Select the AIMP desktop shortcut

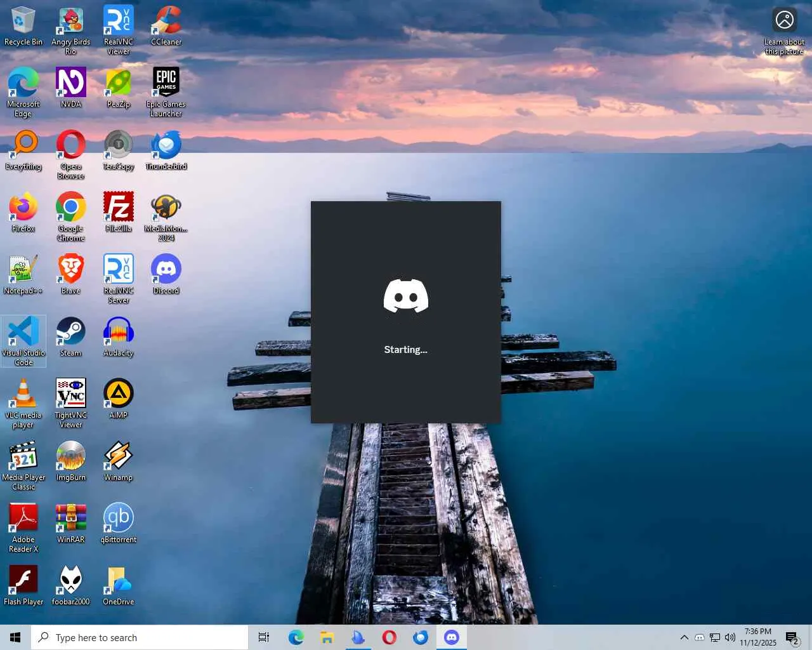point(119,399)
